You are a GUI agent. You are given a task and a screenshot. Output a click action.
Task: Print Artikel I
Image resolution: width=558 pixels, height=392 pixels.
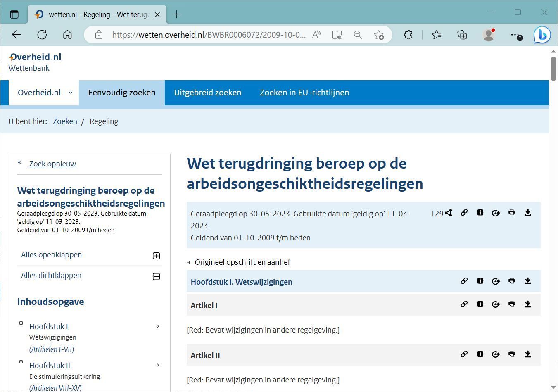[512, 304]
